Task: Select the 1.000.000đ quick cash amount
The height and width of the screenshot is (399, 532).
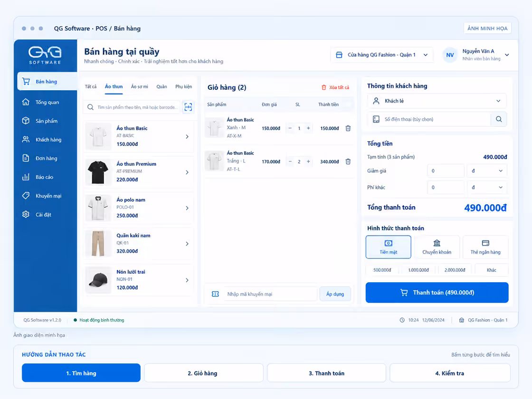Action: [x=418, y=270]
